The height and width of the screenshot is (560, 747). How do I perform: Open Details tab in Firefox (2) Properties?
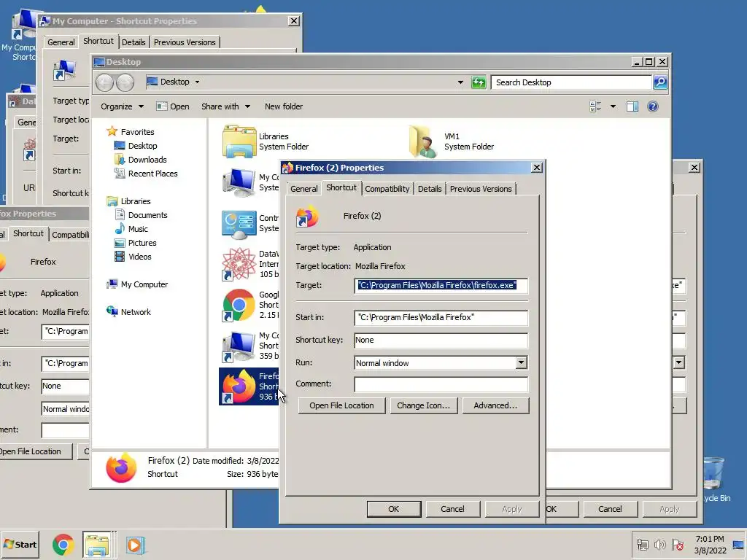pyautogui.click(x=430, y=189)
